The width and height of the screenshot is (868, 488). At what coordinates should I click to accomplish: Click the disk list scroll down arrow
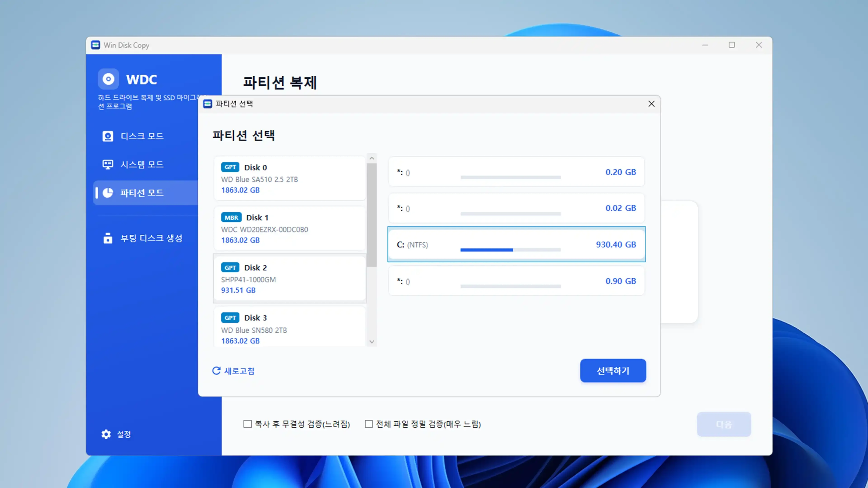(x=372, y=342)
